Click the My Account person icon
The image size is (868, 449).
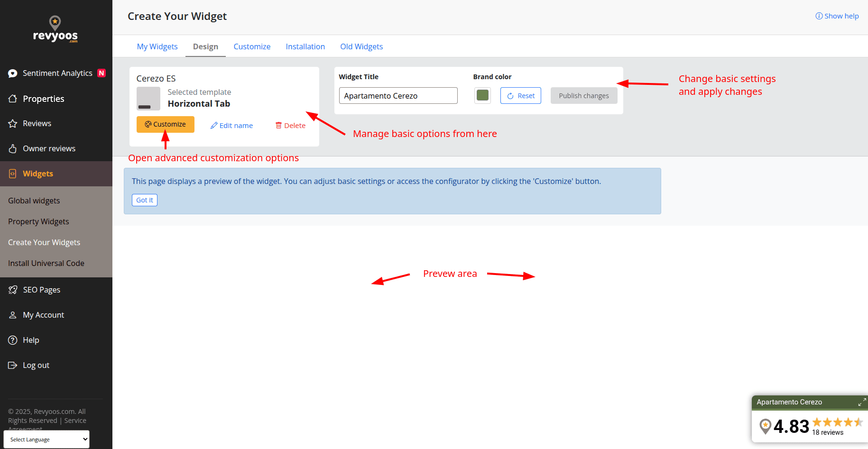(13, 315)
